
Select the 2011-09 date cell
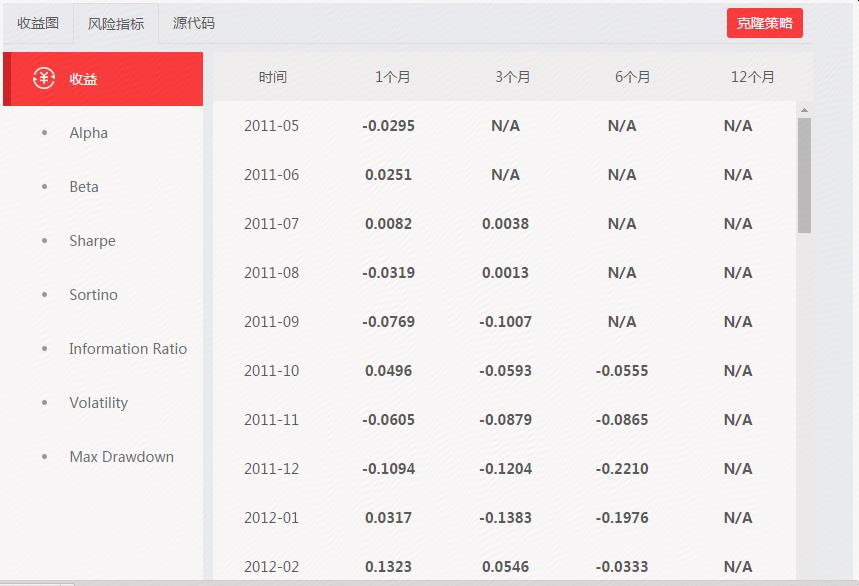(272, 322)
